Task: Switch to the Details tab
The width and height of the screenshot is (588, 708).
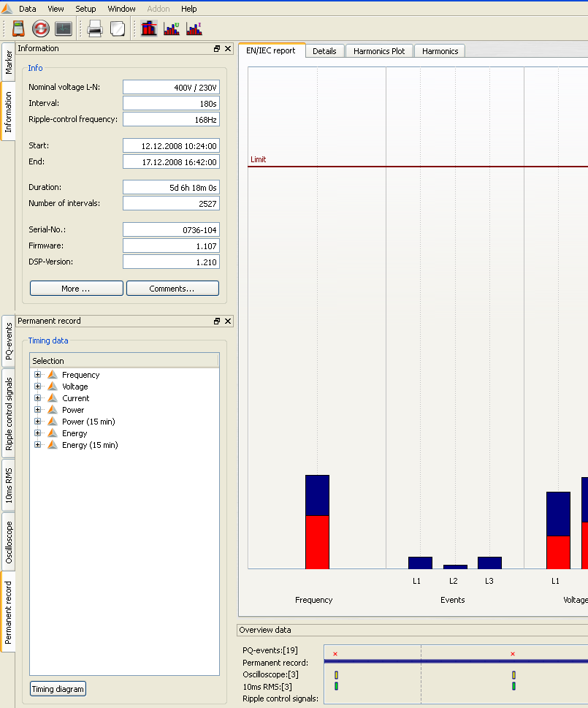Action: [x=324, y=51]
